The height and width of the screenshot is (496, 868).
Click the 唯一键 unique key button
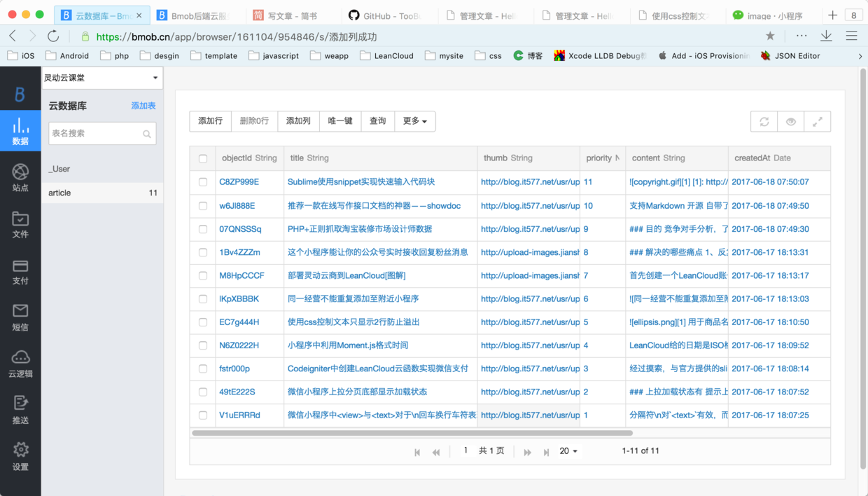point(340,121)
